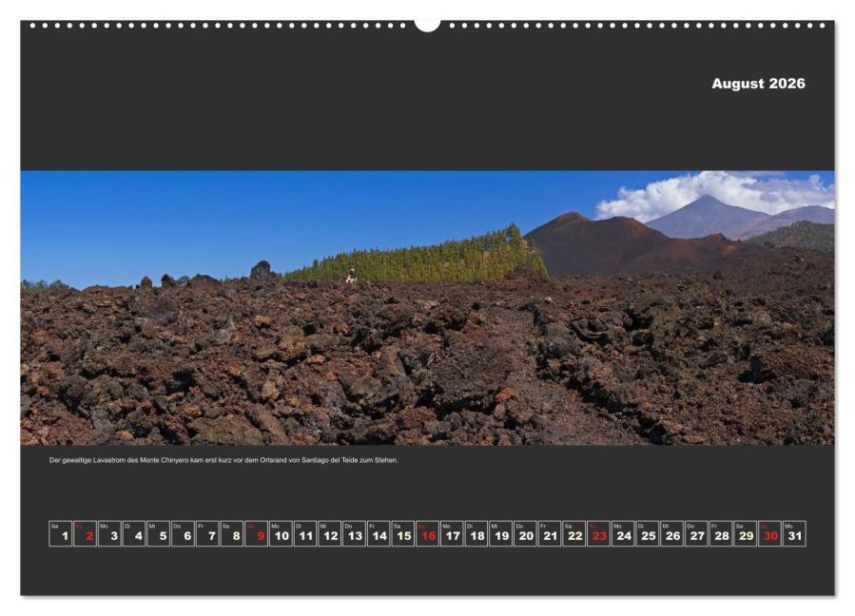Choose day 5 (Mi) in the calendar strip

[x=158, y=533]
